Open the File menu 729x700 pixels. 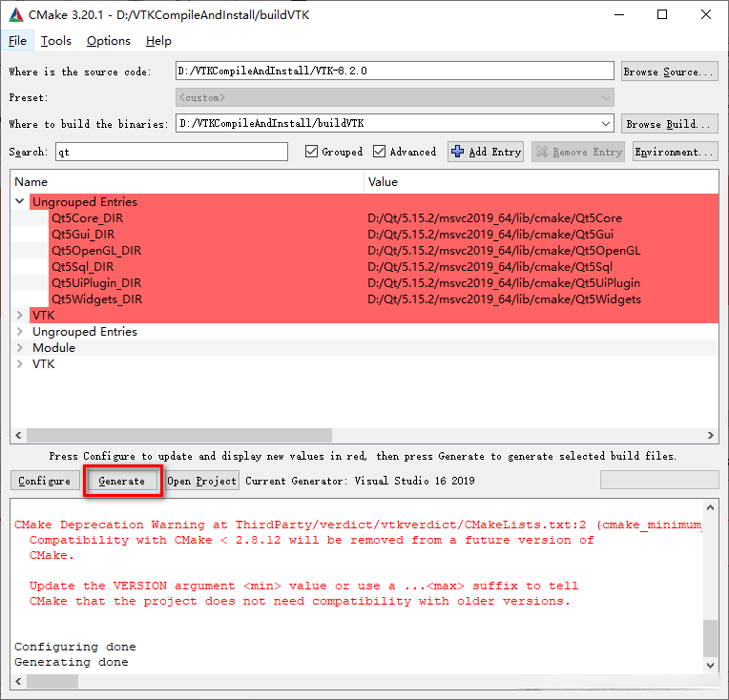pos(17,41)
